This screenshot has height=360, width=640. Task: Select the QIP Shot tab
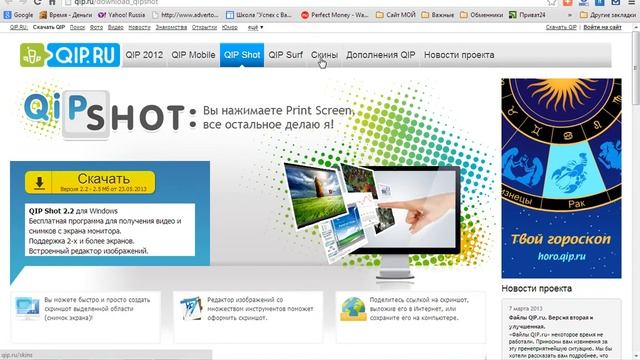(242, 55)
